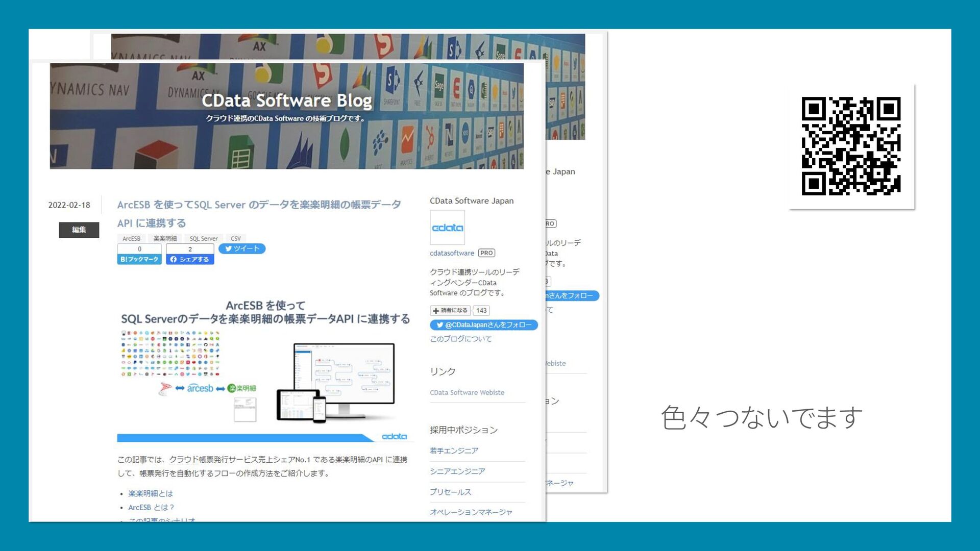Screen dimensions: 980x551
Task: Jump to the ArcESB とは？ section link
Action: pos(151,507)
